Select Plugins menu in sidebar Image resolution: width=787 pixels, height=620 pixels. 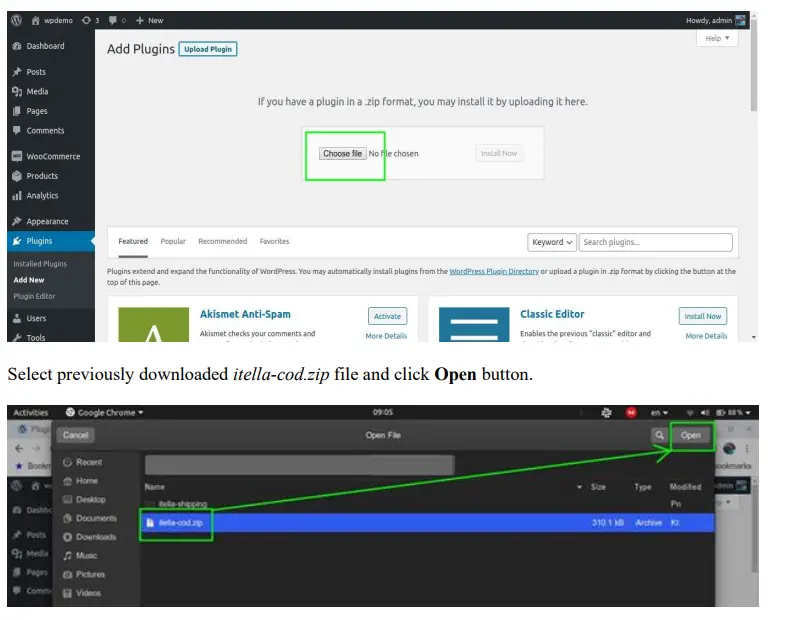(x=51, y=241)
